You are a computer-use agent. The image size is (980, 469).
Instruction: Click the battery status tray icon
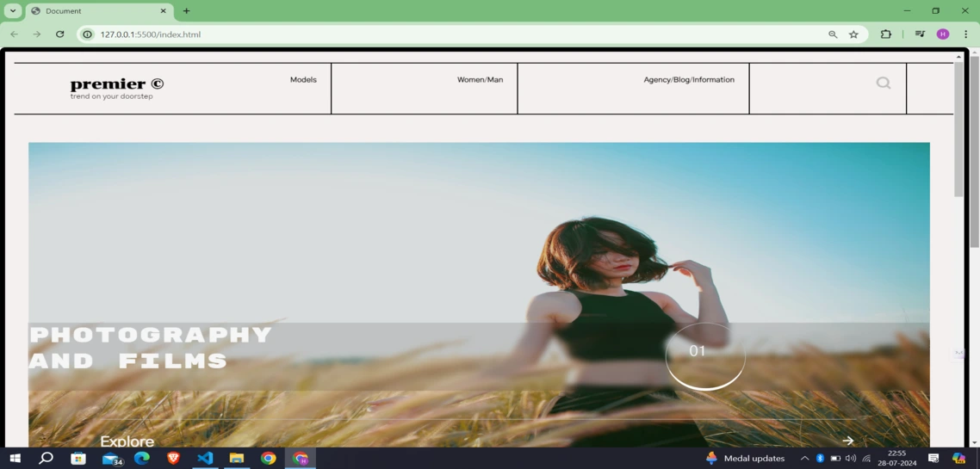(835, 459)
